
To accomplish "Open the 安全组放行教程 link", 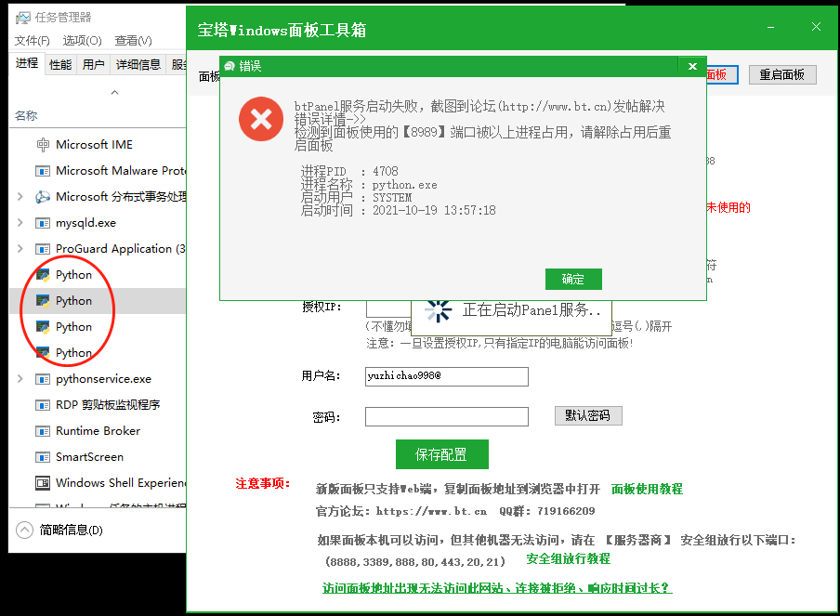I will 569,559.
